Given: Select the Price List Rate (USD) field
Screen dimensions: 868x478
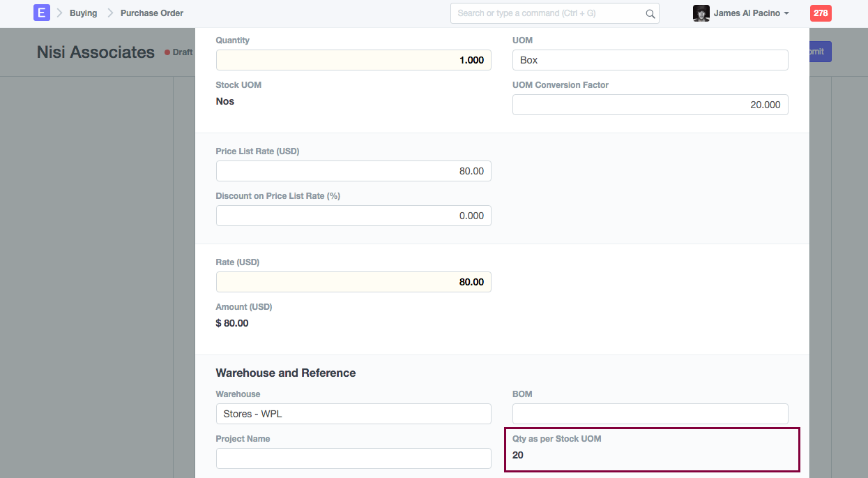Looking at the screenshot, I should (x=353, y=171).
